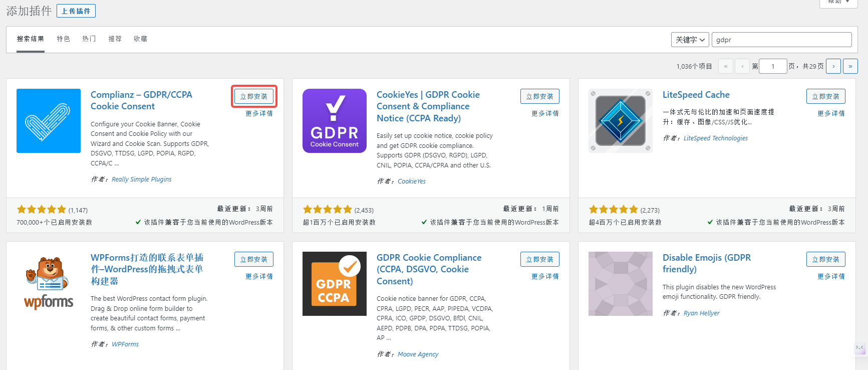Open the 推荐 tab

[115, 39]
